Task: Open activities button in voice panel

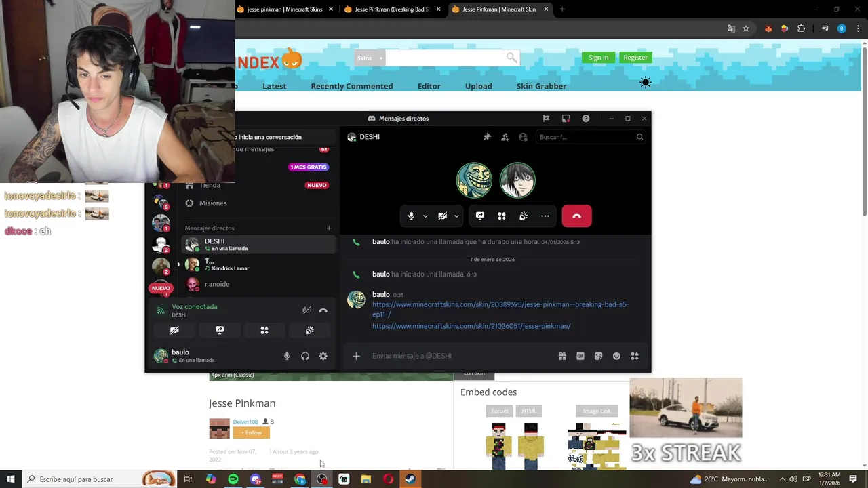Action: point(264,330)
